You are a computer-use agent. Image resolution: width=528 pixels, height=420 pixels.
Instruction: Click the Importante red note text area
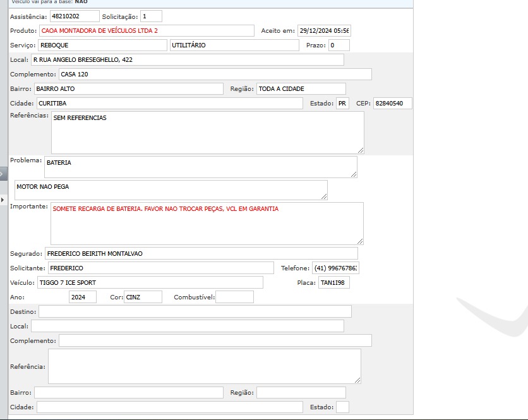pyautogui.click(x=207, y=223)
